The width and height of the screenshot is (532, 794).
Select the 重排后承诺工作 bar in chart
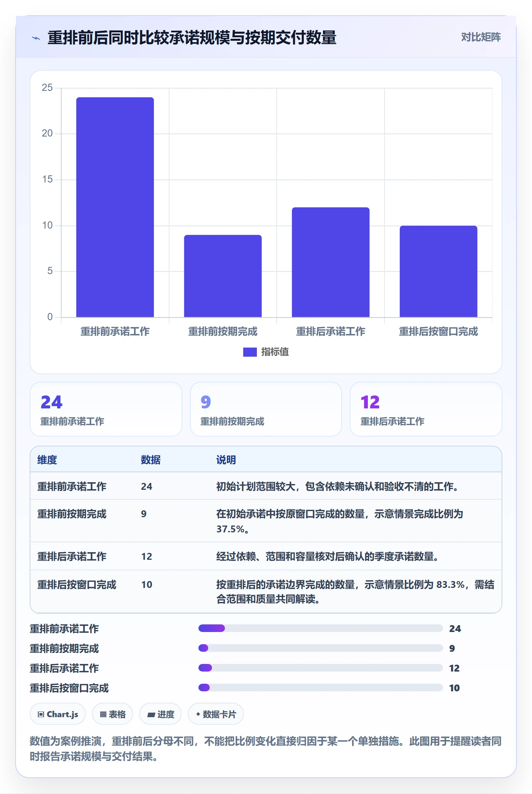pyautogui.click(x=331, y=262)
